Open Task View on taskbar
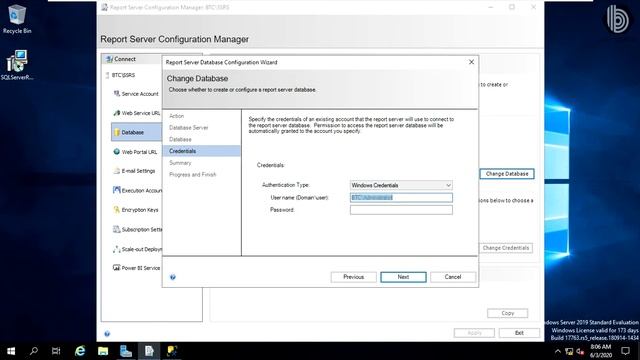The height and width of the screenshot is (360, 640). coord(56,351)
